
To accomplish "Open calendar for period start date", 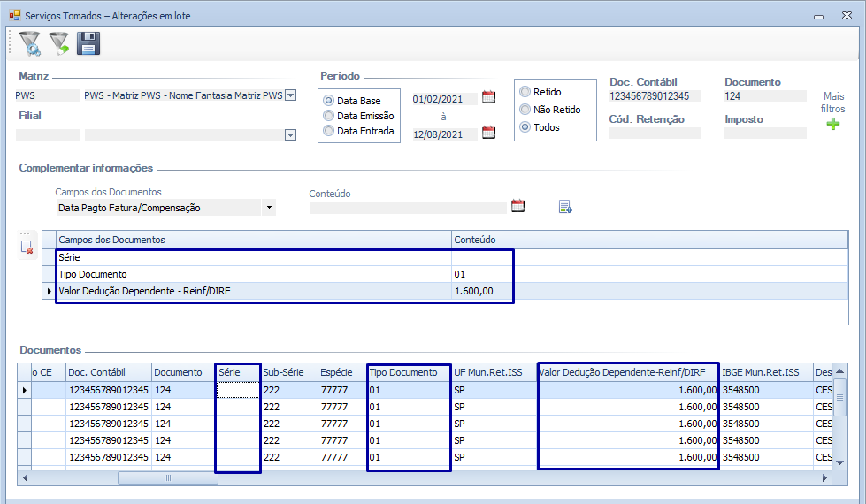I will 488,98.
